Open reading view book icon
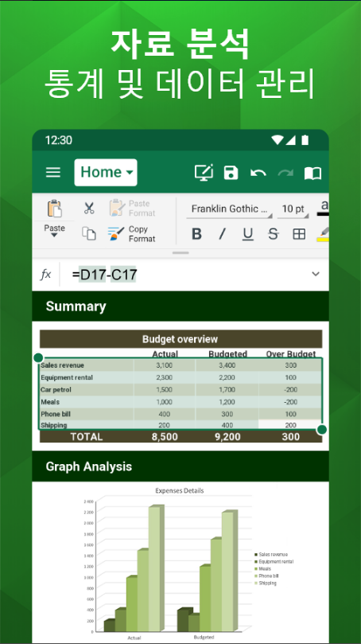Viewport: 361px width, 644px height. [312, 173]
